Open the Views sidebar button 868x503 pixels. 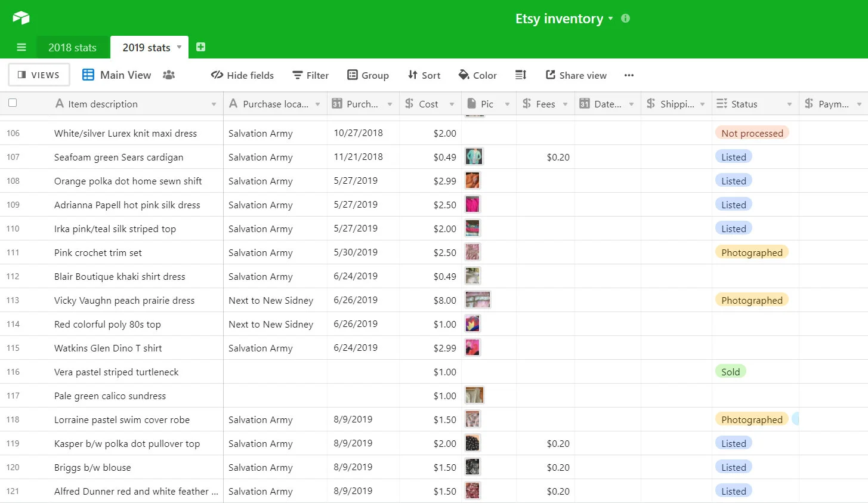coord(39,75)
